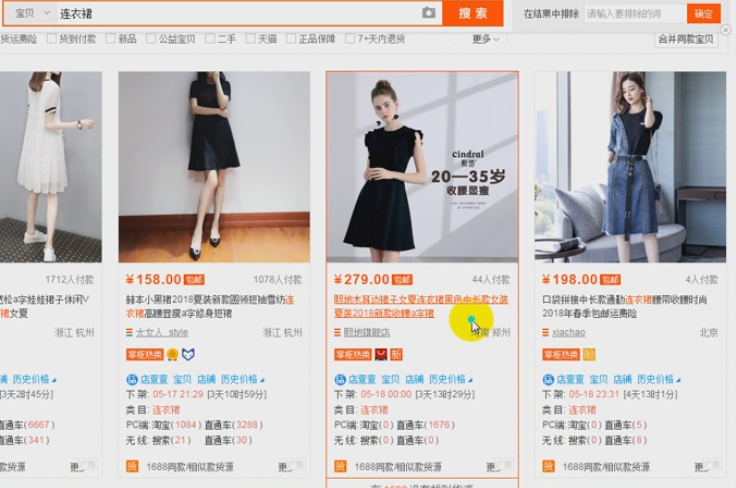Click the 直通车 count 3288 value
Viewport: 736px width, 488px height.
tap(247, 425)
